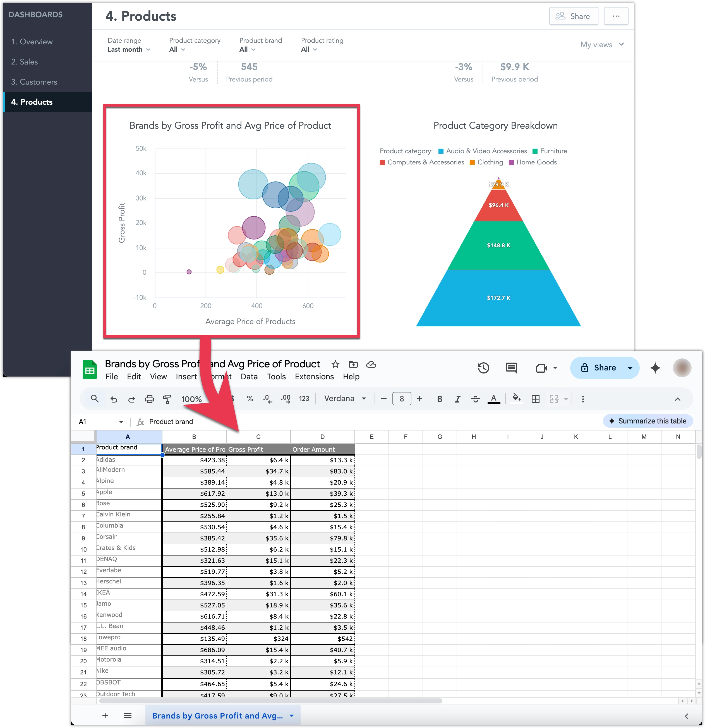Click the Summarize this table button
705x728 pixels.
point(648,421)
